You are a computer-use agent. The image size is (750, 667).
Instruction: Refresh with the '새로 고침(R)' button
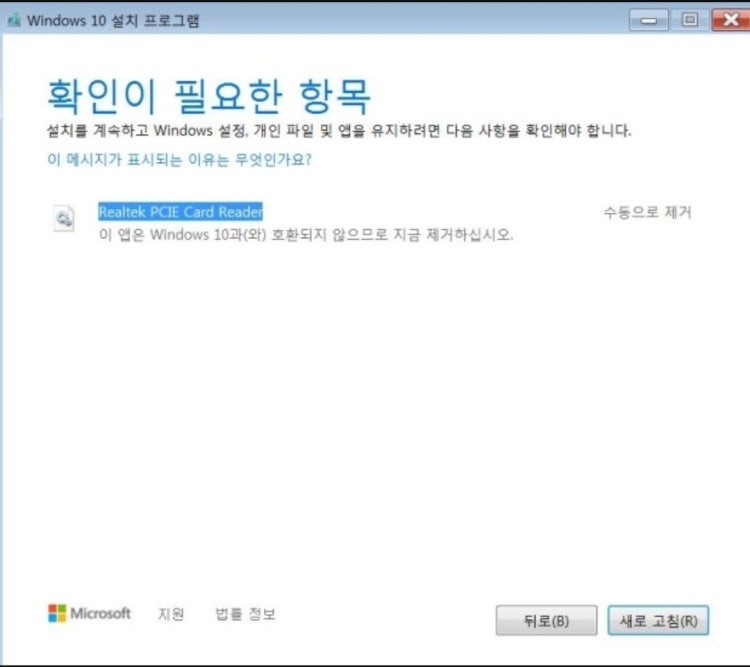click(x=658, y=621)
